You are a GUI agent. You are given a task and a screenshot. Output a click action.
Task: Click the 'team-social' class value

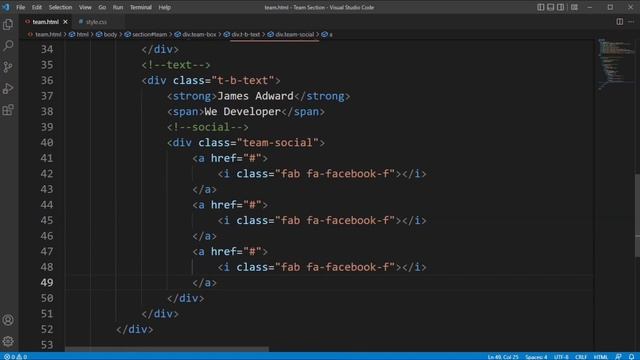[x=278, y=143]
